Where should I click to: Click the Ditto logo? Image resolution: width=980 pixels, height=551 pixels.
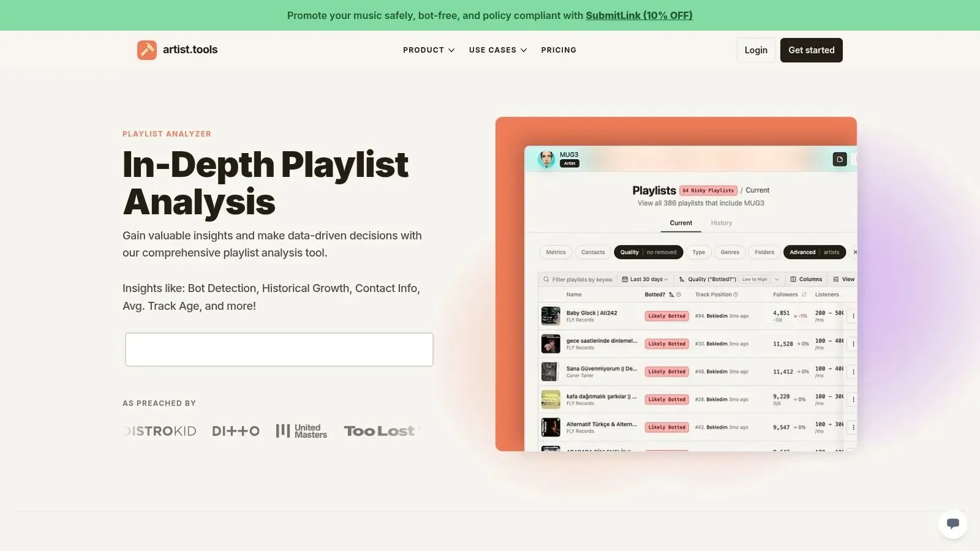(x=236, y=431)
